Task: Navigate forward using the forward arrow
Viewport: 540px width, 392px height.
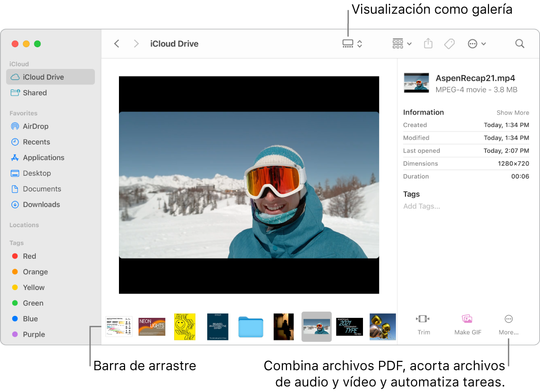Action: click(136, 43)
